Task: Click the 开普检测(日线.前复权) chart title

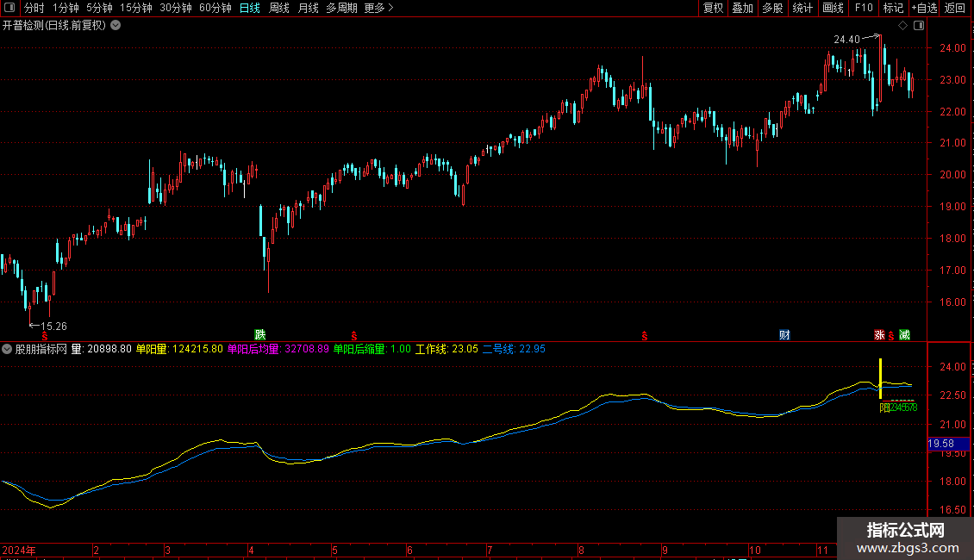Action: click(54, 26)
